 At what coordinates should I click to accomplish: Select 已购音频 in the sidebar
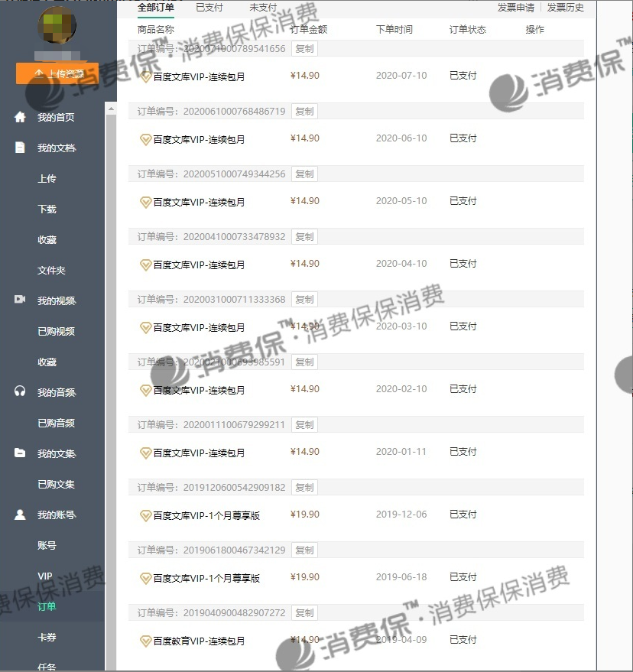56,423
